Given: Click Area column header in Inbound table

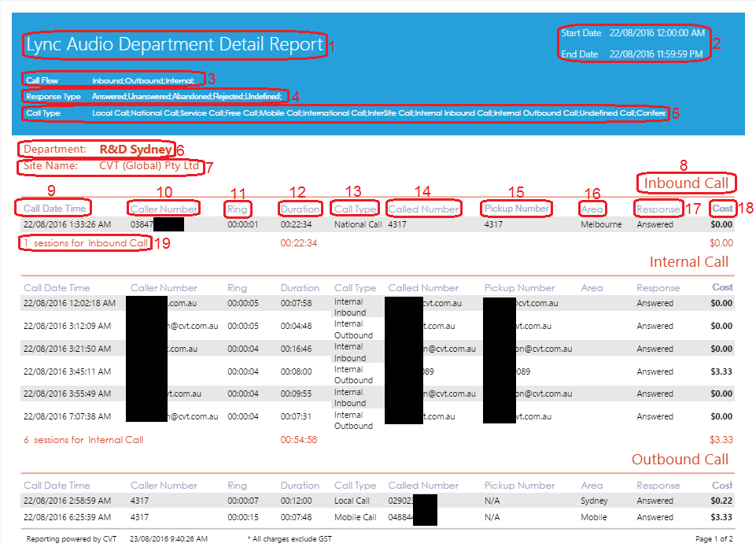Looking at the screenshot, I should (x=592, y=209).
